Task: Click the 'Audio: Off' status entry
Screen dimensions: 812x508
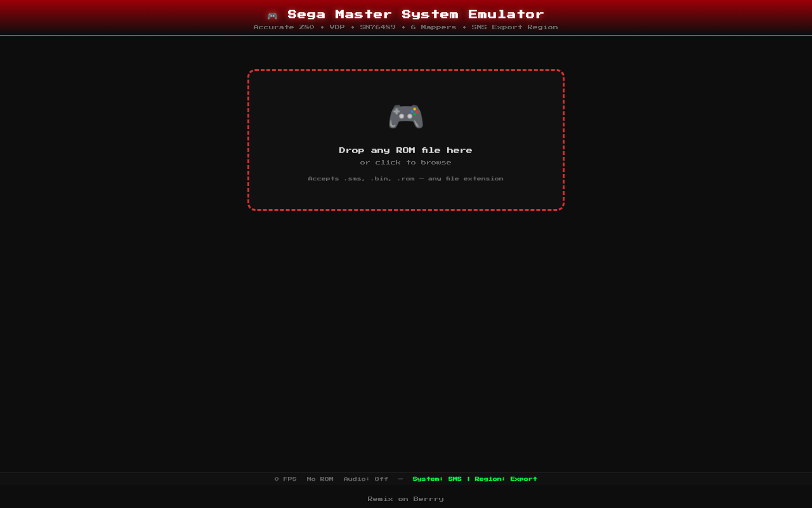Action: tap(366, 479)
